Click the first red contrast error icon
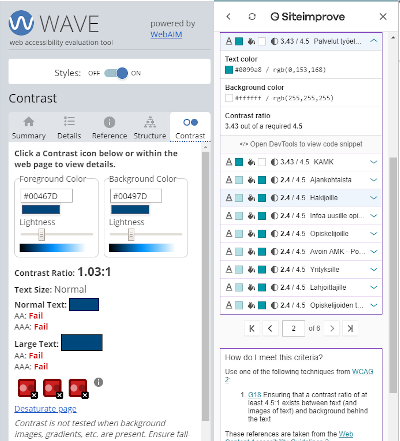 coord(27,388)
